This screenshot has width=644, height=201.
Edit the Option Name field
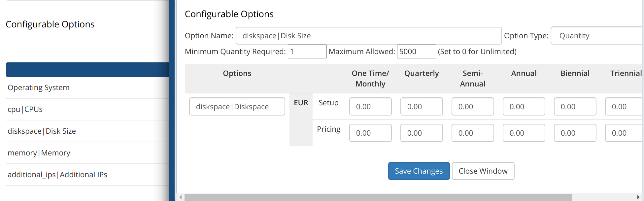(369, 36)
